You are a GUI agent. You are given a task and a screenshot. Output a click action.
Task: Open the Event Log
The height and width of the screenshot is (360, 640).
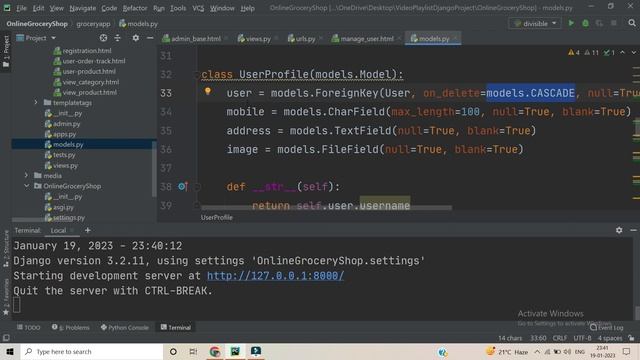click(607, 327)
